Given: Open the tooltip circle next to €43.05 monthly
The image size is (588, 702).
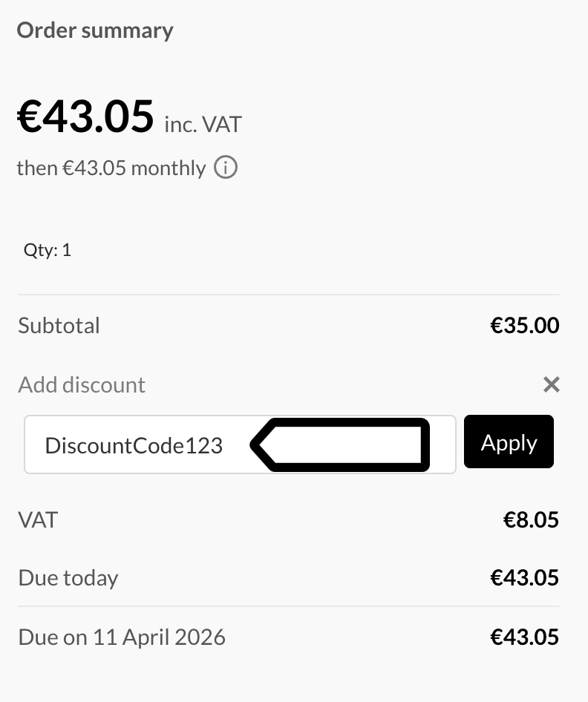Looking at the screenshot, I should pyautogui.click(x=225, y=168).
